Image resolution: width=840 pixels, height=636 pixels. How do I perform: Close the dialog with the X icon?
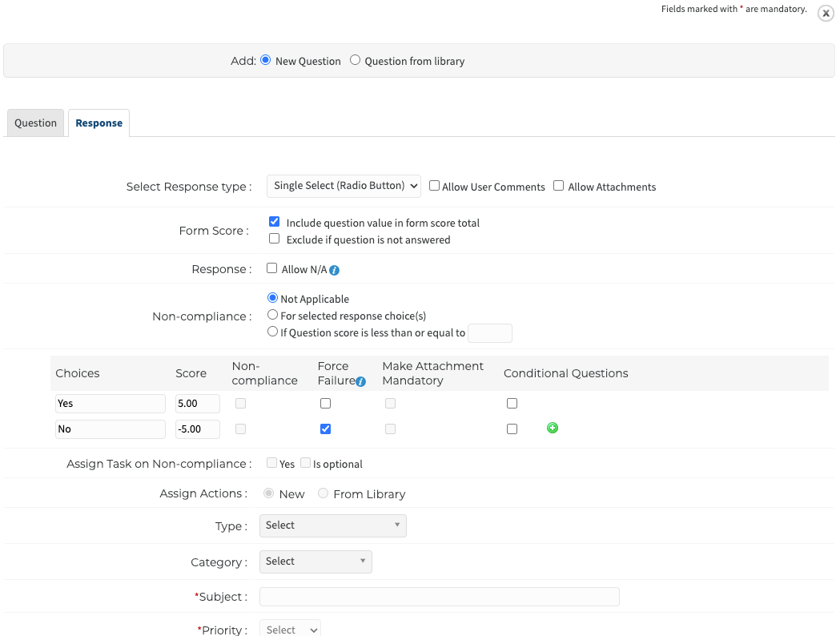pyautogui.click(x=826, y=14)
